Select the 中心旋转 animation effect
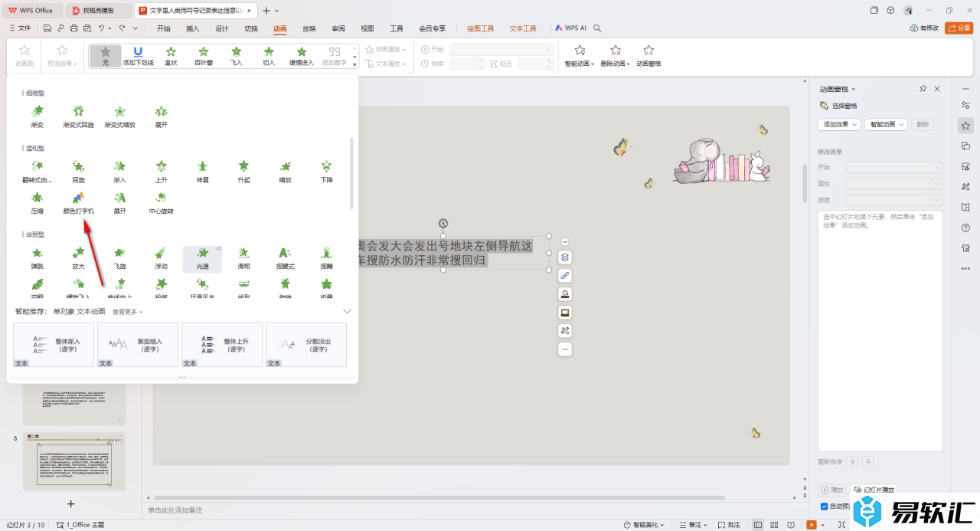The image size is (980, 531). [x=162, y=202]
